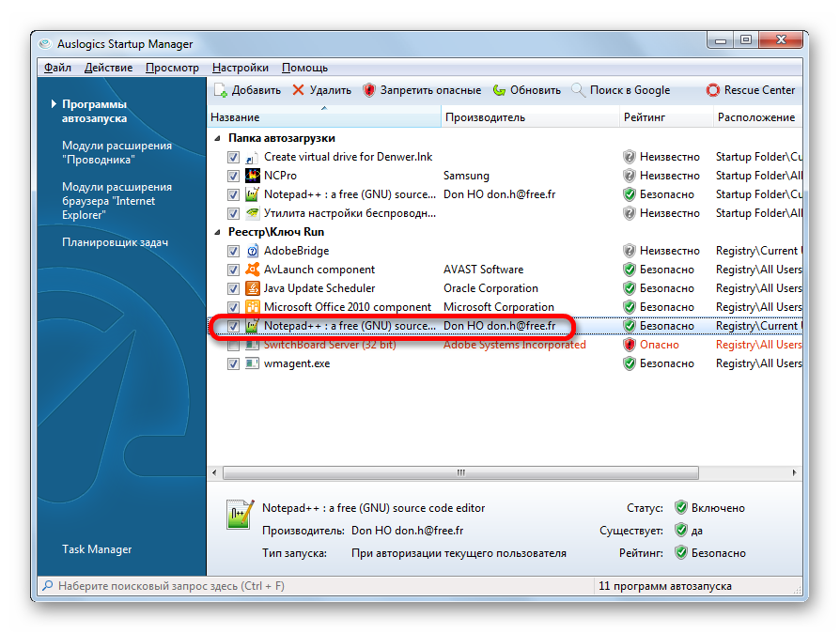Open the Настройки menu

click(x=240, y=68)
